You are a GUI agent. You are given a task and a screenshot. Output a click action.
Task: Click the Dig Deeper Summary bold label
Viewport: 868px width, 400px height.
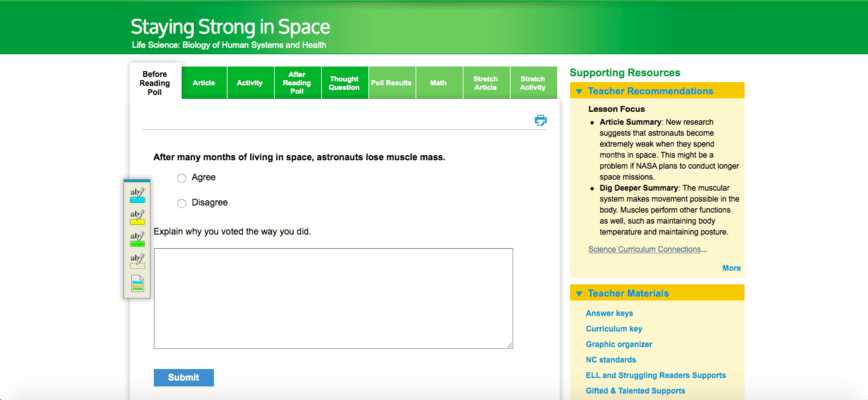(x=639, y=188)
